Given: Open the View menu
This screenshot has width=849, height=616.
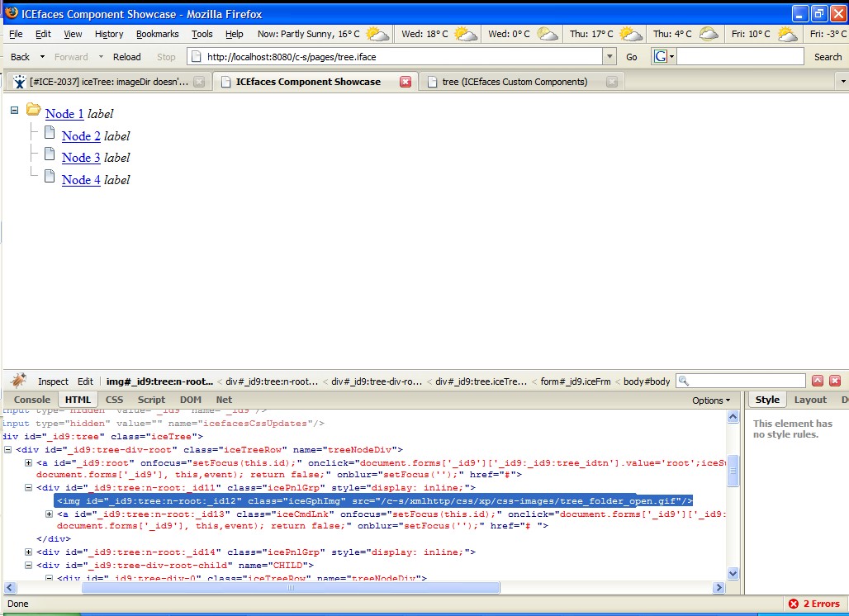Looking at the screenshot, I should tap(73, 34).
